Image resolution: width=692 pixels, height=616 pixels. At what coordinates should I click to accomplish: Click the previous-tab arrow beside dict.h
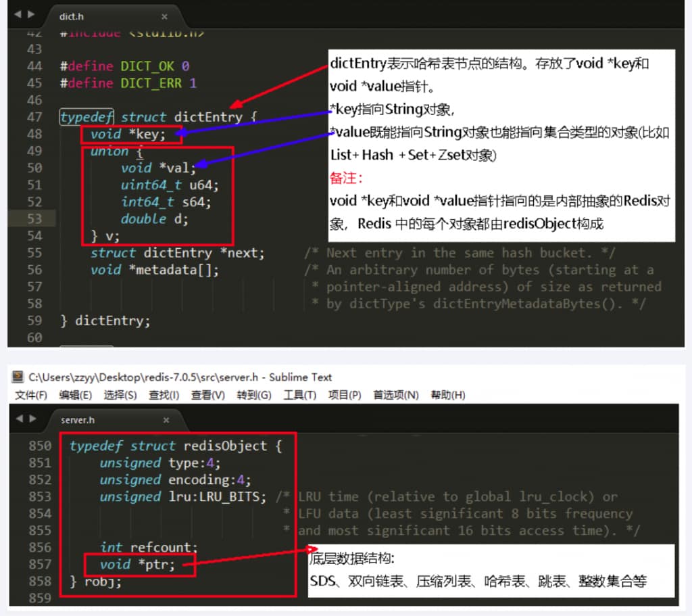coord(18,14)
